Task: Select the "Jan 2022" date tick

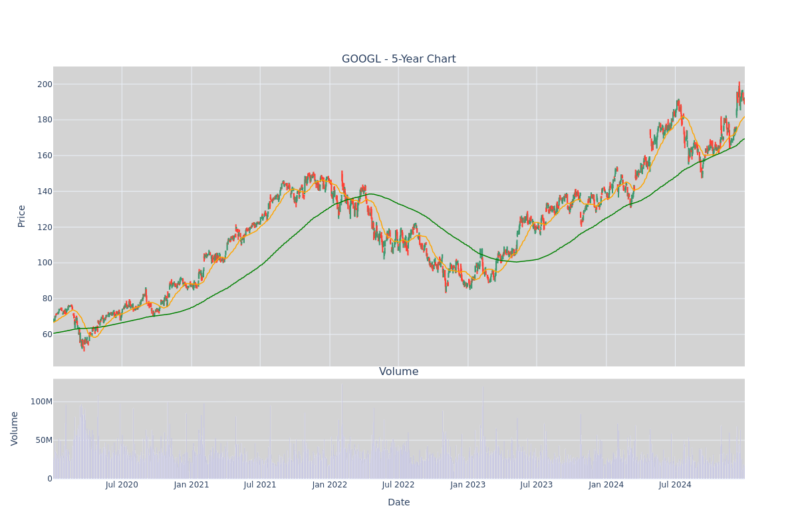Action: [x=330, y=485]
